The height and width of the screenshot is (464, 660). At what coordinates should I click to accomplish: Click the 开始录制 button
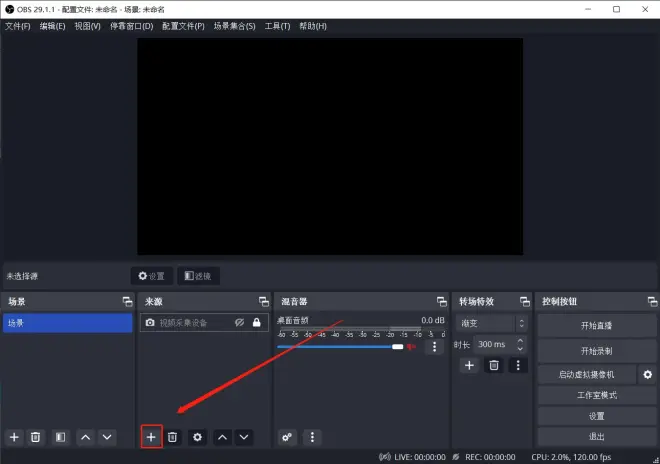pyautogui.click(x=596, y=351)
